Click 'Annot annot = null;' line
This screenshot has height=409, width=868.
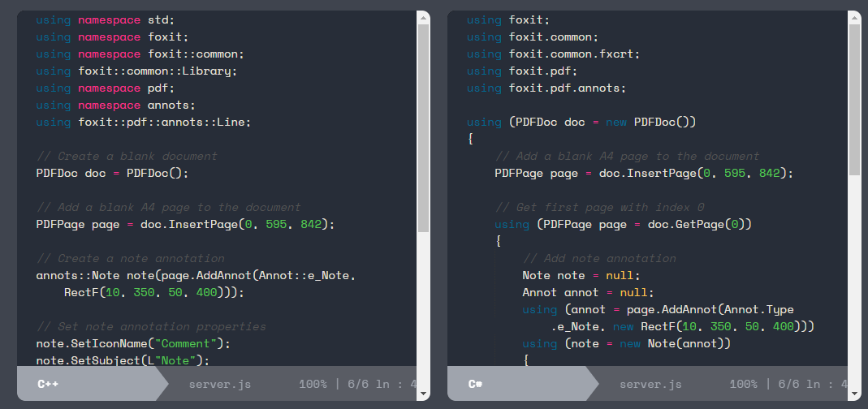pyautogui.click(x=589, y=292)
